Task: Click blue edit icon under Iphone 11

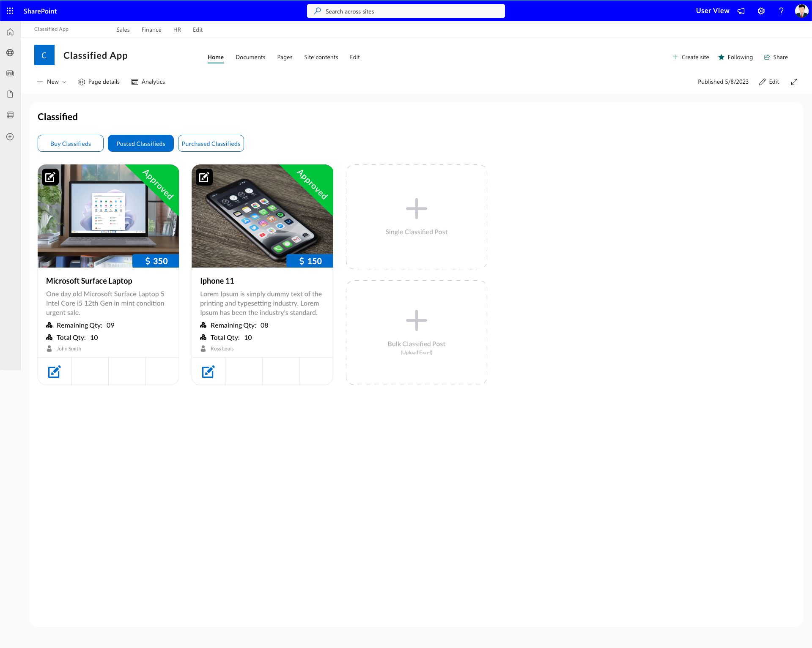Action: [x=208, y=372]
